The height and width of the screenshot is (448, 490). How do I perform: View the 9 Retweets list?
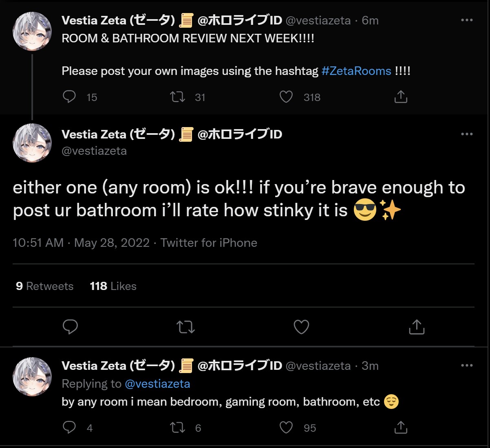(44, 286)
